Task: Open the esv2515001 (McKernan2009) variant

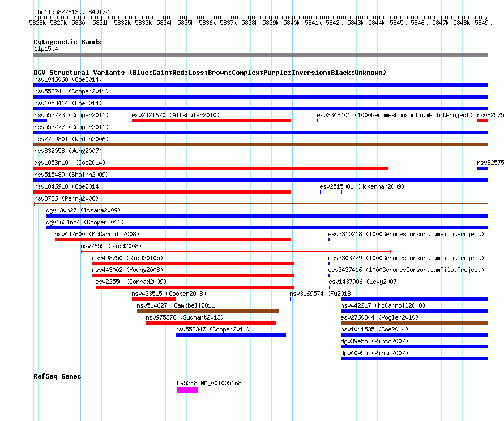Action: pos(331,192)
